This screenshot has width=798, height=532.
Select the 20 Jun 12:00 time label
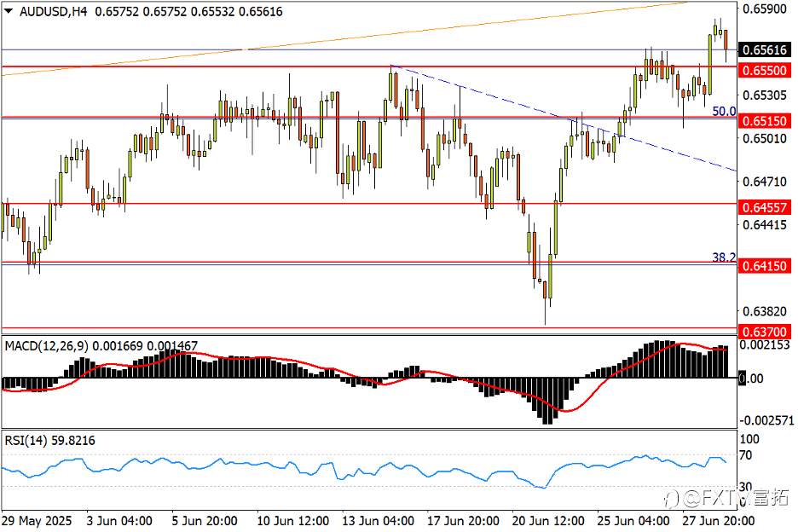[x=547, y=521]
